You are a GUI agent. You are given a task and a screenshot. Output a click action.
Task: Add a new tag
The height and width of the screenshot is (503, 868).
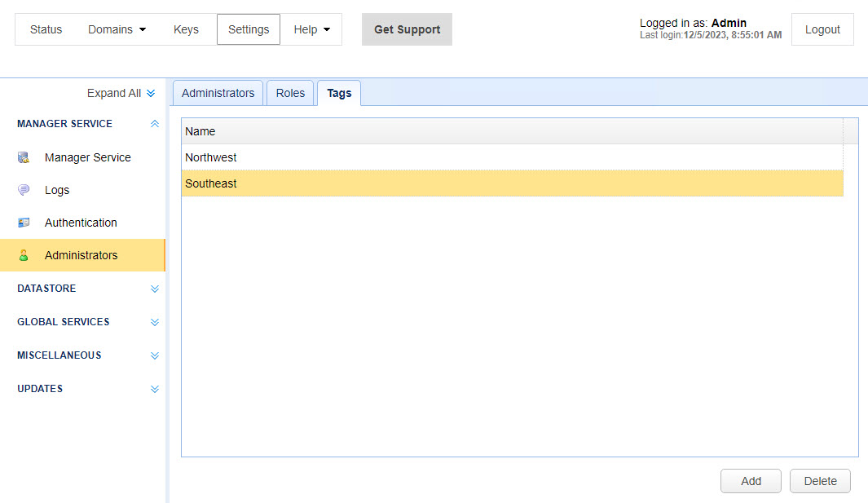750,481
